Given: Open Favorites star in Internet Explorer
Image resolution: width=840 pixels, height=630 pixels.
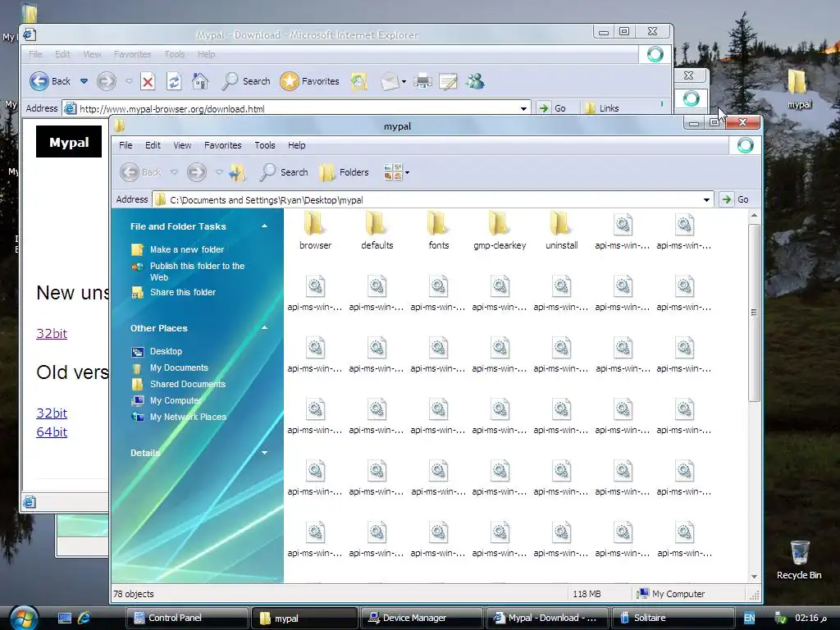Looking at the screenshot, I should pyautogui.click(x=309, y=81).
